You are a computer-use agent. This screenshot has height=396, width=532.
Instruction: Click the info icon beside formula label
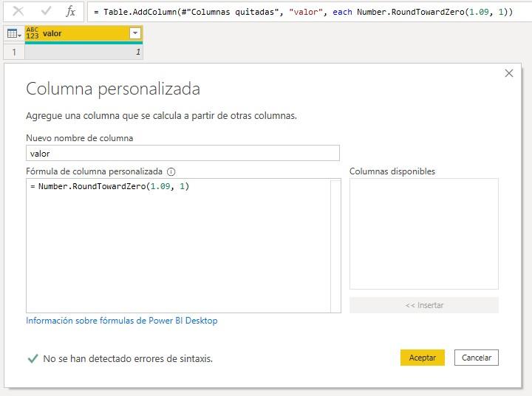(171, 171)
